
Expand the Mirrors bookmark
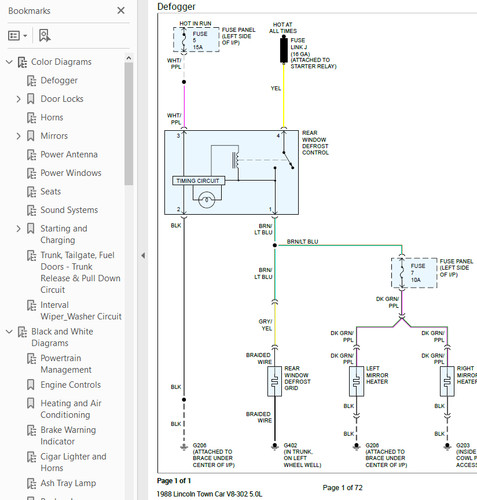tap(18, 136)
